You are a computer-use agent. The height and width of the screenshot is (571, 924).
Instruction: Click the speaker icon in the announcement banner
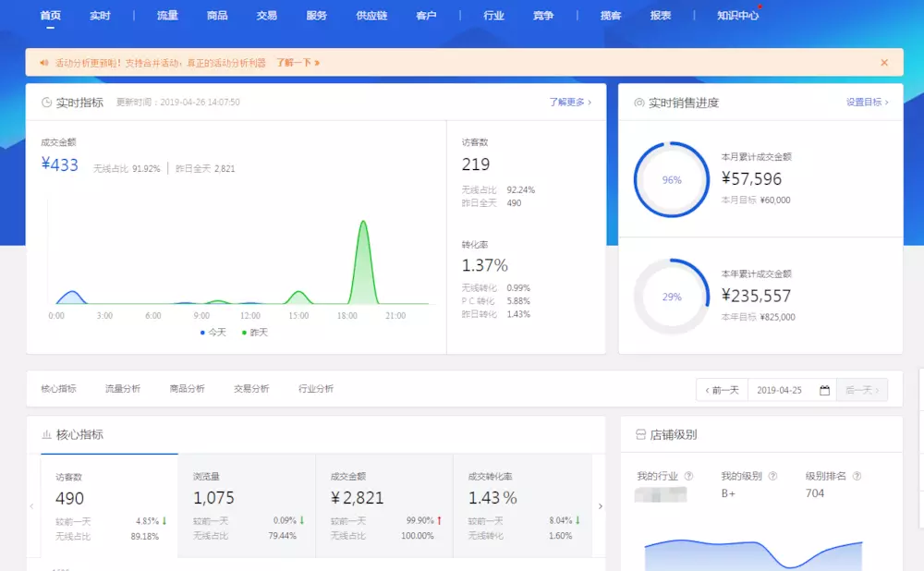click(x=43, y=63)
